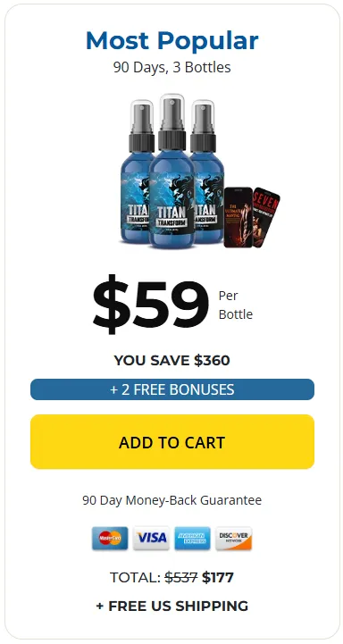
Task: Click the Most Popular heading
Action: pyautogui.click(x=172, y=41)
